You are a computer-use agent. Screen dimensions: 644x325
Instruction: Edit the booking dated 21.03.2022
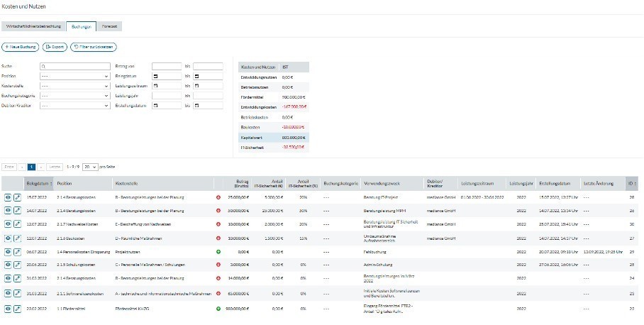[x=17, y=279]
